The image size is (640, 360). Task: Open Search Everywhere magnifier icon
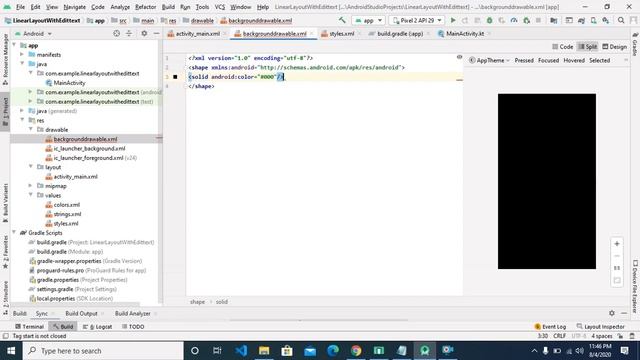click(621, 20)
